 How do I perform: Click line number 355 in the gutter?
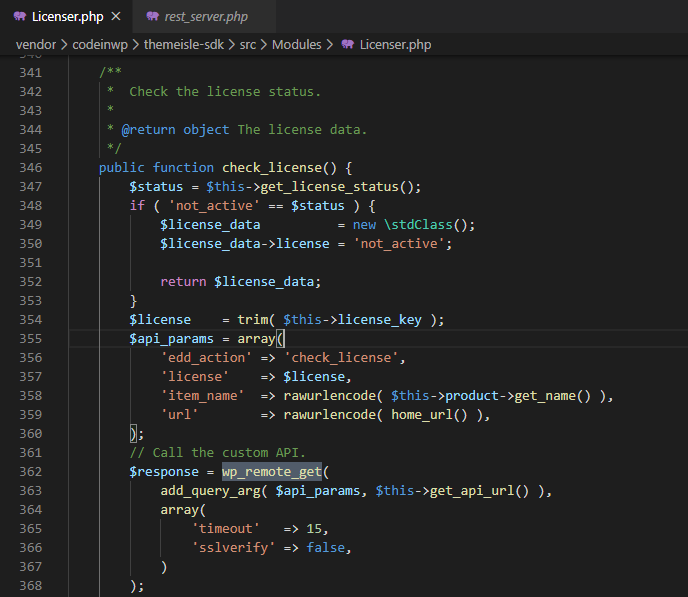pyautogui.click(x=31, y=339)
